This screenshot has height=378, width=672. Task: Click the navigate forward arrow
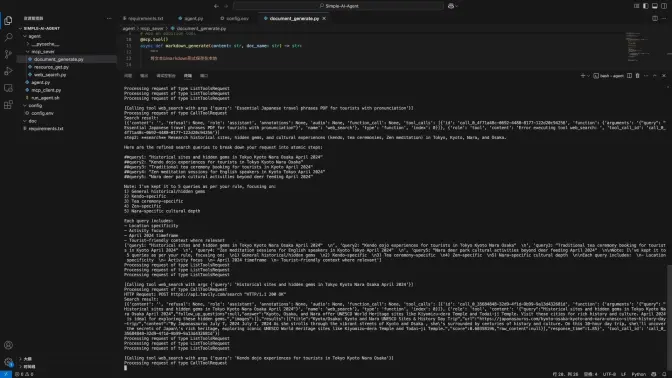(226, 6)
